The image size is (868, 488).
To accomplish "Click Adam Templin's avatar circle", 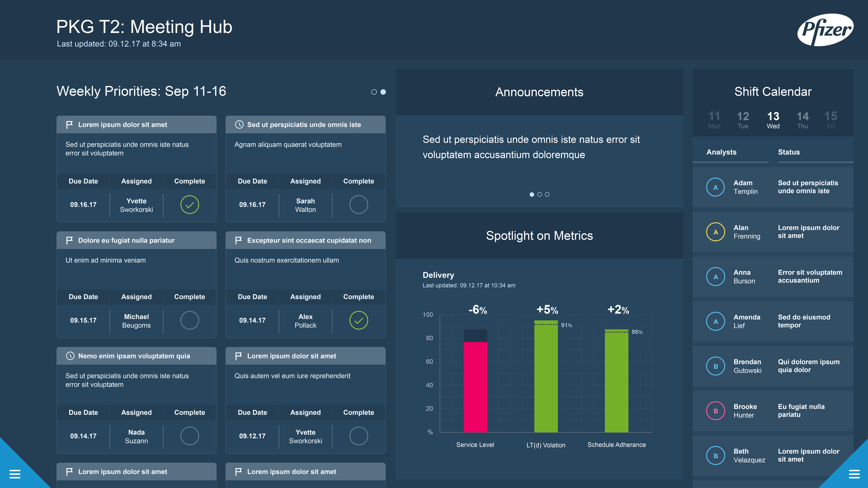I will pos(715,187).
